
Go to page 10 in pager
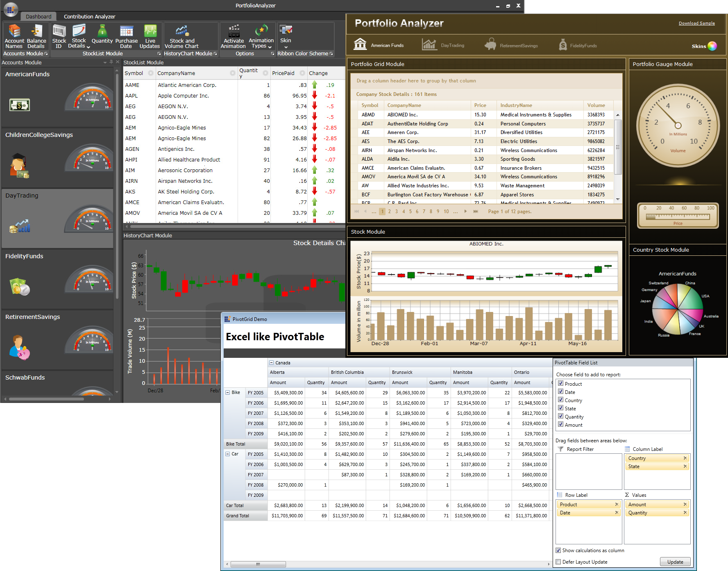pyautogui.click(x=446, y=212)
